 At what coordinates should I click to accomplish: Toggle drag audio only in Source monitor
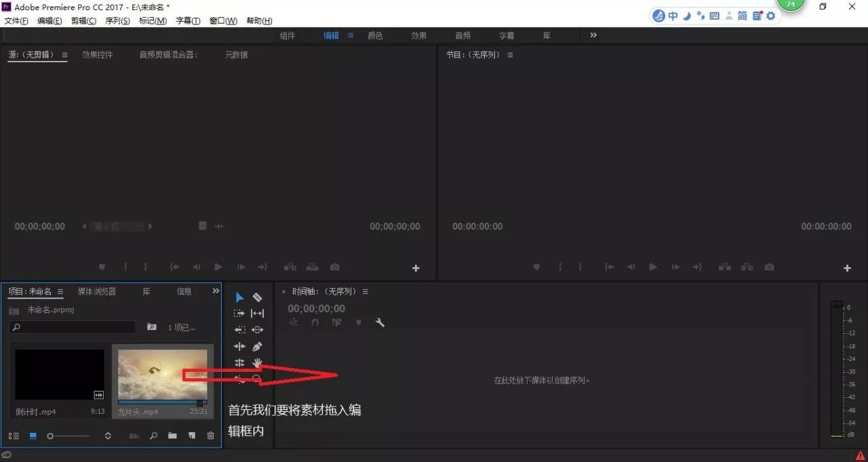[219, 226]
